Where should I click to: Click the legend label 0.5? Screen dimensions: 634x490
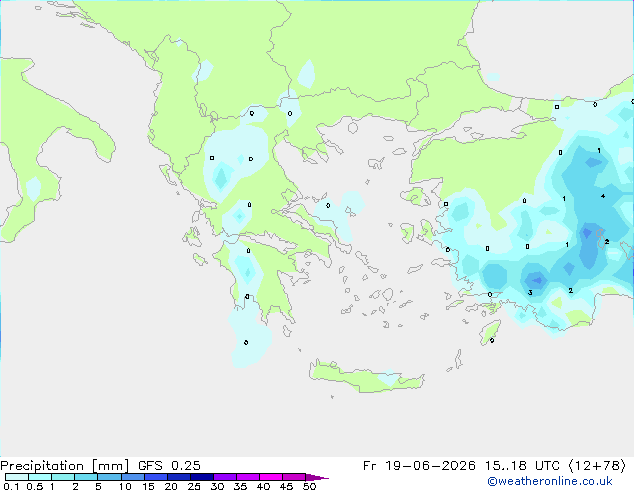34,486
